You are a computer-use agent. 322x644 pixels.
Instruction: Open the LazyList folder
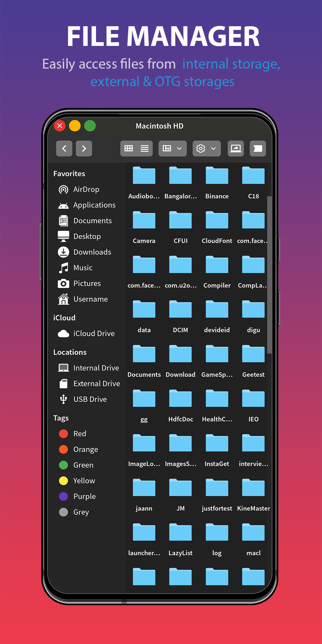point(180,540)
